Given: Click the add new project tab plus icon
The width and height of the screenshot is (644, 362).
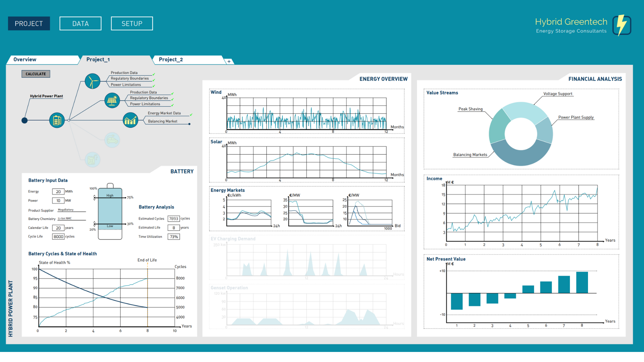Looking at the screenshot, I should pyautogui.click(x=229, y=61).
